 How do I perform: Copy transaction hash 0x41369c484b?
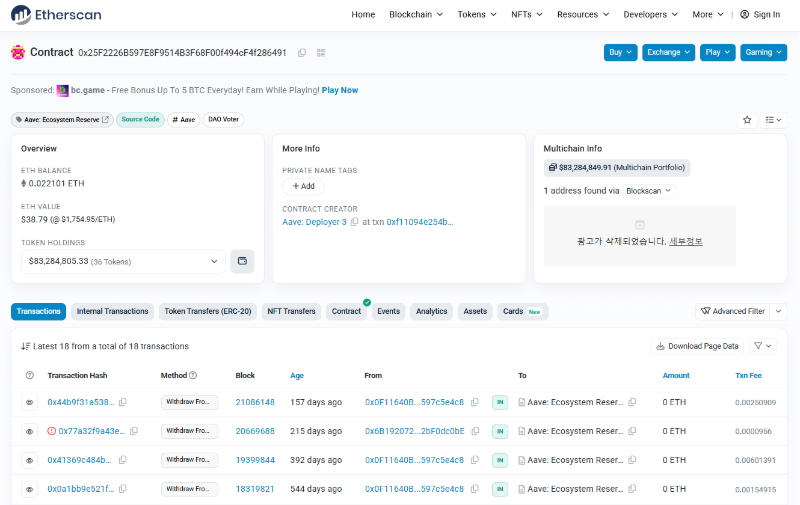[122, 460]
